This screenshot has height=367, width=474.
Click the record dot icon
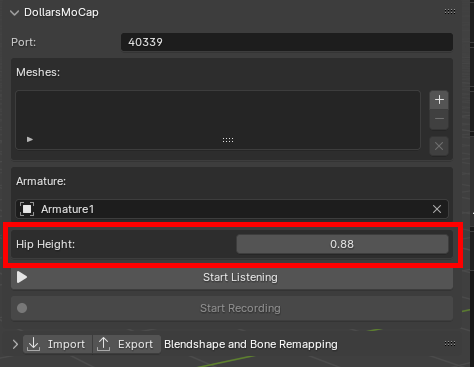[x=22, y=308]
